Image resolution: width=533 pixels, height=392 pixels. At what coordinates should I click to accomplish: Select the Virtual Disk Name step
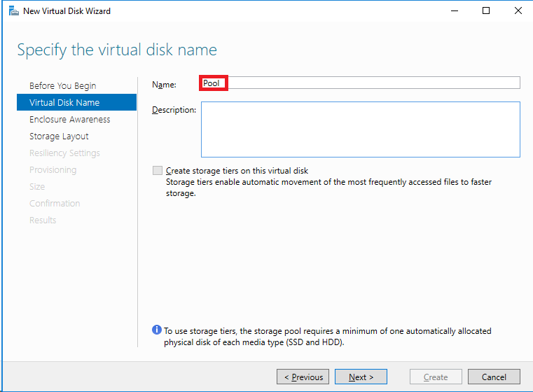pyautogui.click(x=76, y=102)
